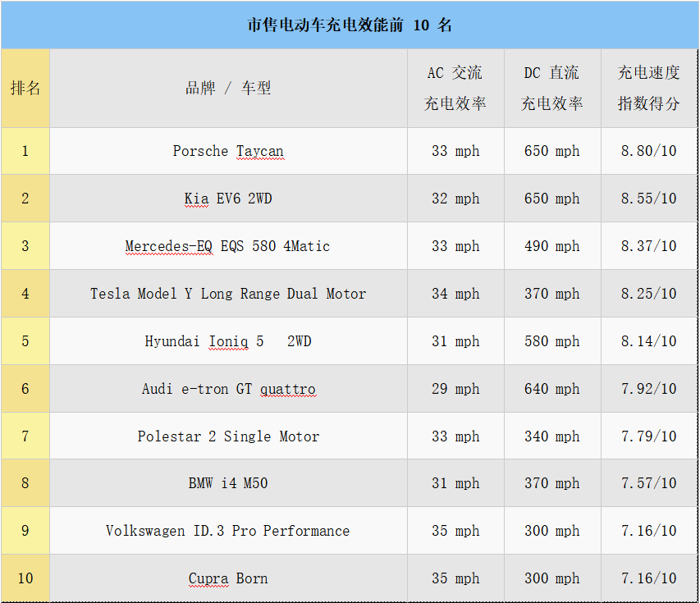Viewport: 700px width, 603px height.
Task: Select rank number 4 in 排名 column
Action: click(x=25, y=294)
